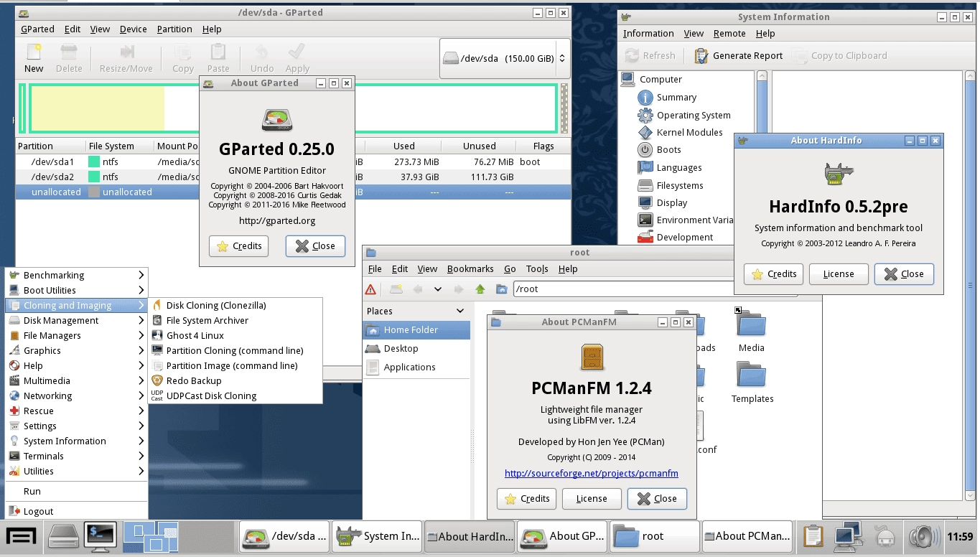The image size is (980, 557).
Task: Click the yellow used-space partition graphic
Action: 97,108
